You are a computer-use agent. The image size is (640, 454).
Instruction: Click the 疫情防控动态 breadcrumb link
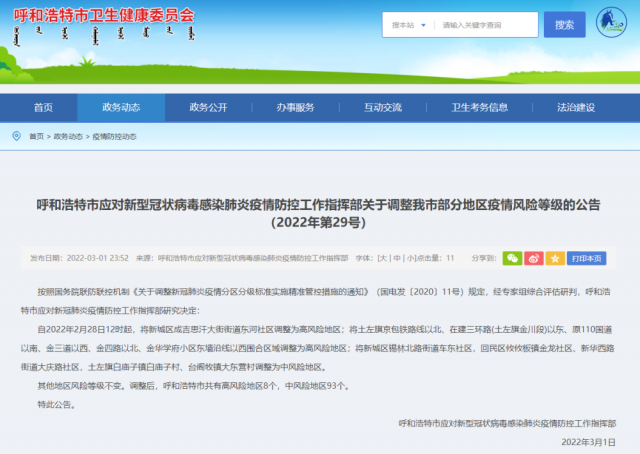113,136
